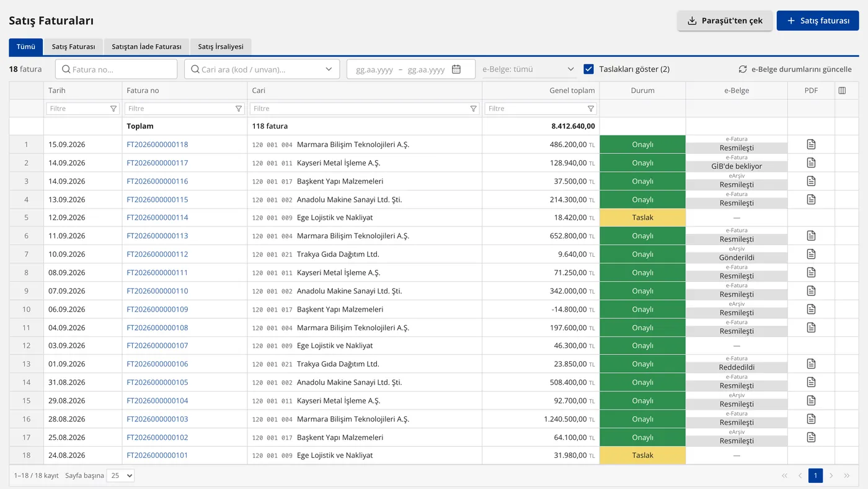
Task: Click the filter funnel in Genel toplam column
Action: 591,109
